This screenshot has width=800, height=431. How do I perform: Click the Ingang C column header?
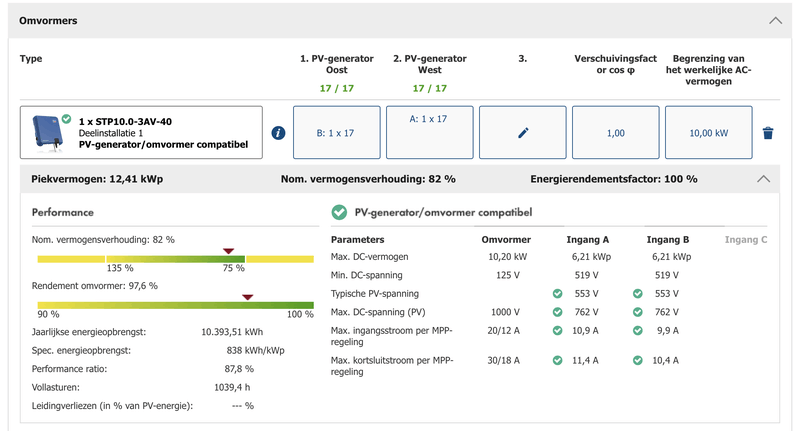click(745, 240)
